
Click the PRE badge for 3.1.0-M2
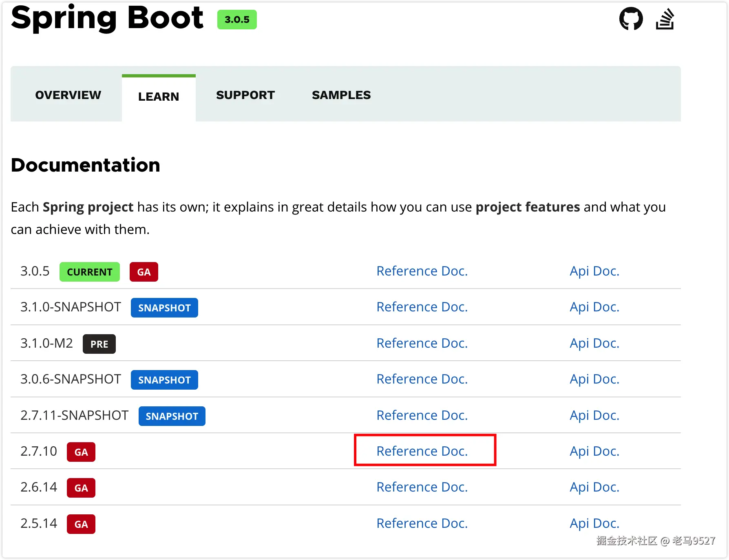click(99, 344)
